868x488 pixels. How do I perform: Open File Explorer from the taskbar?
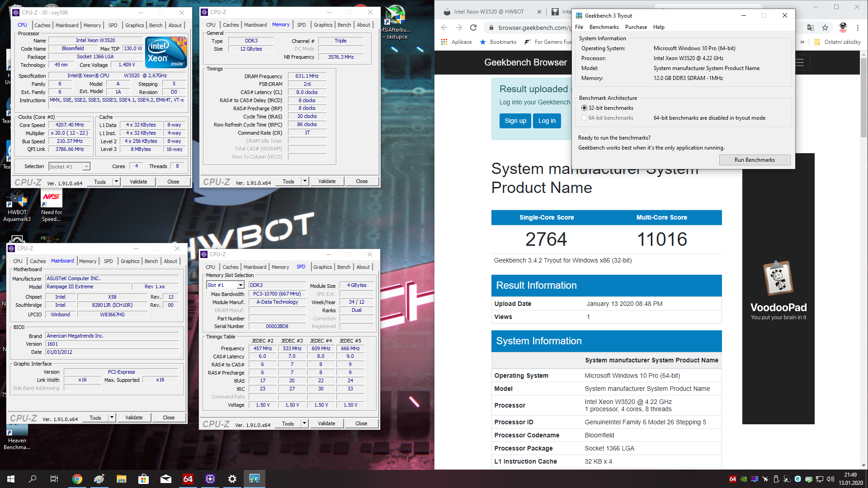click(121, 479)
